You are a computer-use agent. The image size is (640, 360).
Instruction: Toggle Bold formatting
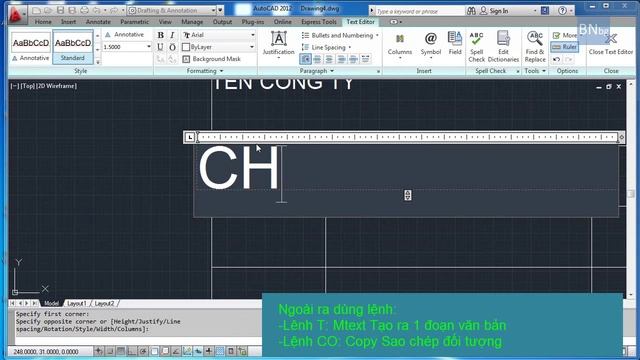click(x=161, y=35)
